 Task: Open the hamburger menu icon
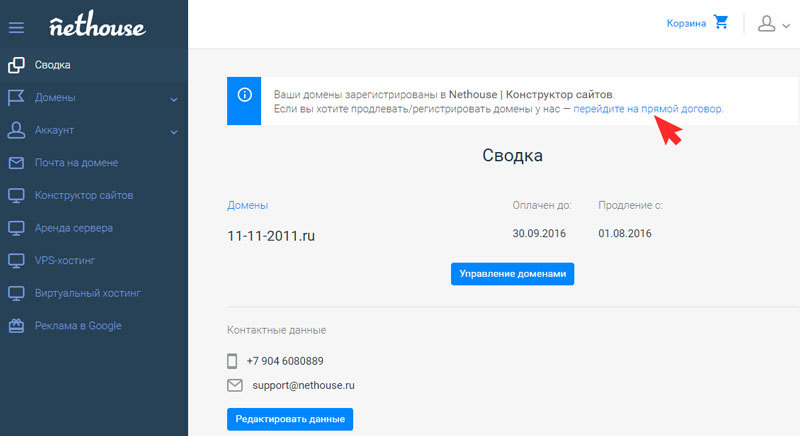pyautogui.click(x=16, y=26)
